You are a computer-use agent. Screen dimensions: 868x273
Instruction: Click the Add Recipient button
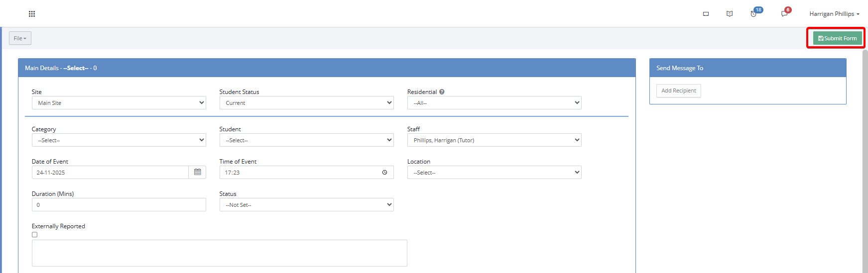point(678,91)
